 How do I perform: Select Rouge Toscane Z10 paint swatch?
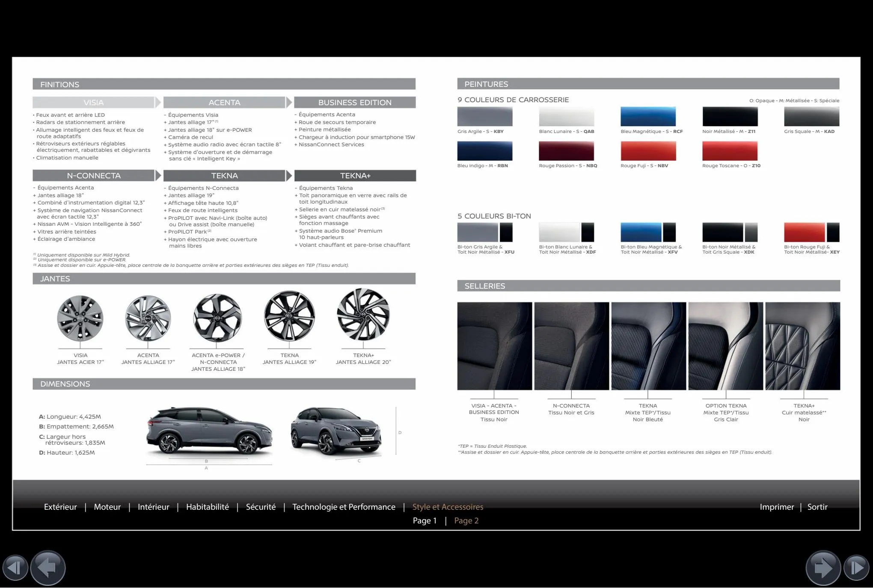click(730, 151)
